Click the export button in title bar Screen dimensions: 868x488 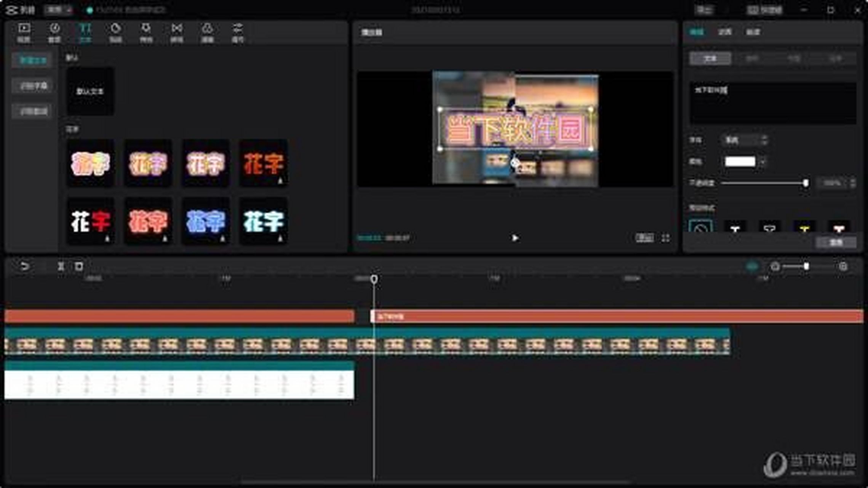pyautogui.click(x=704, y=10)
